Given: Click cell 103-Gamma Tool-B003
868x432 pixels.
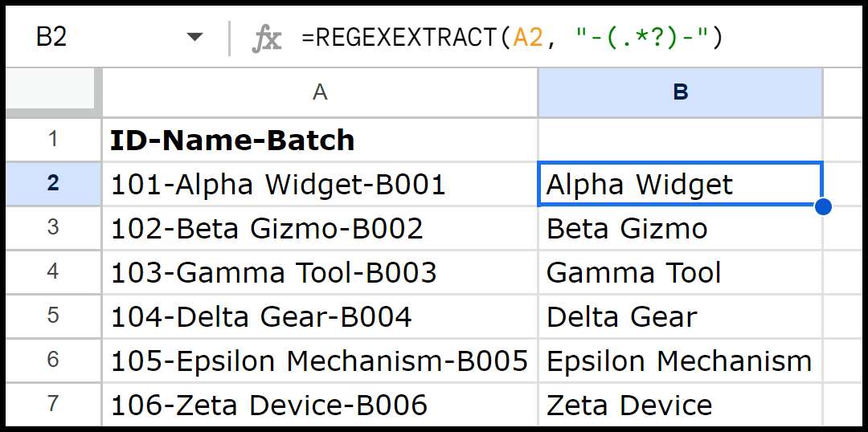Looking at the screenshot, I should 320,272.
